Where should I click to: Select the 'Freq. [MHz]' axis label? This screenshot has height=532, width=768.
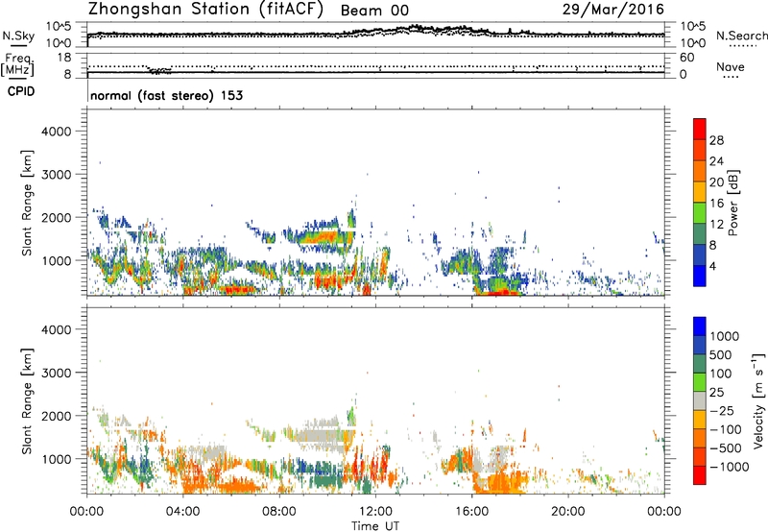pos(18,64)
